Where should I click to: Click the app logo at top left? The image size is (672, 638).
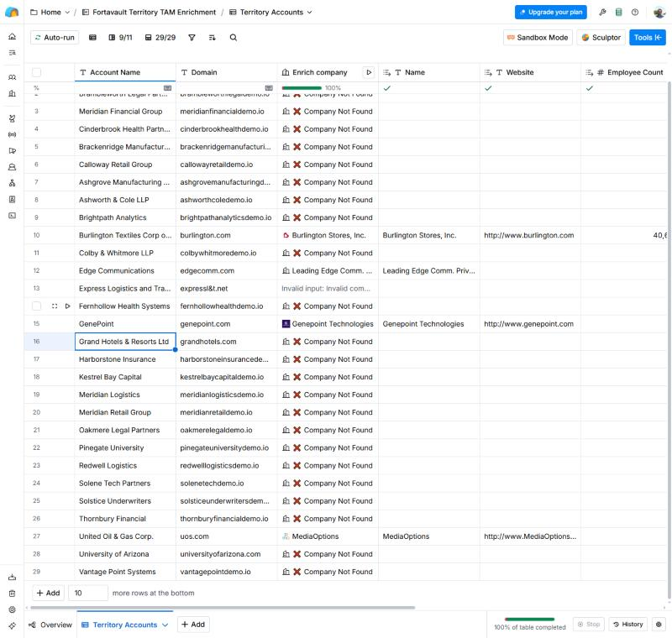(12, 12)
